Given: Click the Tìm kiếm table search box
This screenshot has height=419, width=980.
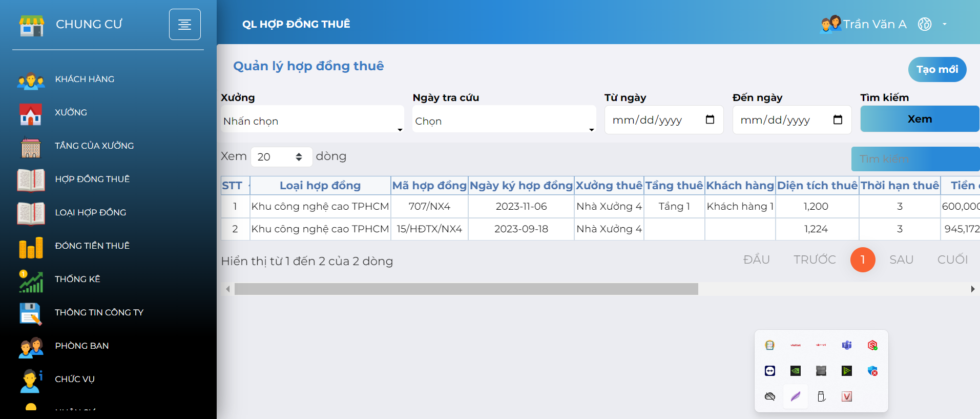Looking at the screenshot, I should [x=915, y=159].
